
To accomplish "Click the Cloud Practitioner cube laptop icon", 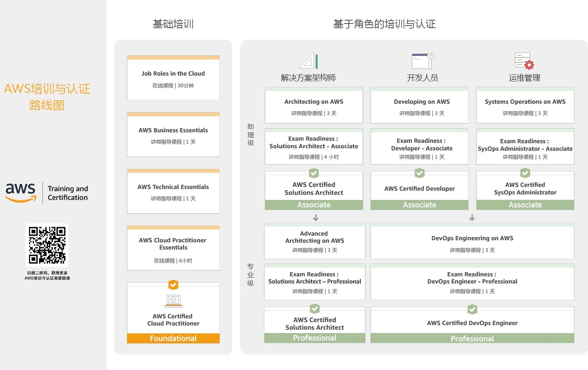I will [x=173, y=301].
